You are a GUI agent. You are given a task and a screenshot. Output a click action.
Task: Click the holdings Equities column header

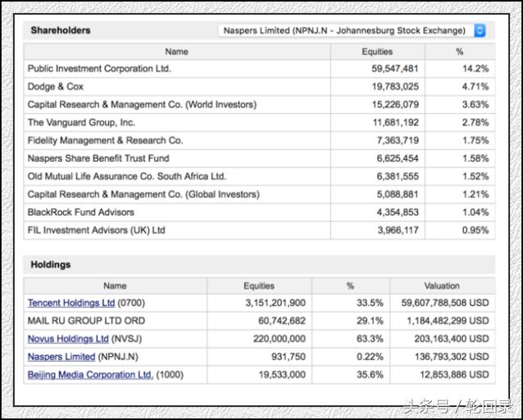coord(259,285)
